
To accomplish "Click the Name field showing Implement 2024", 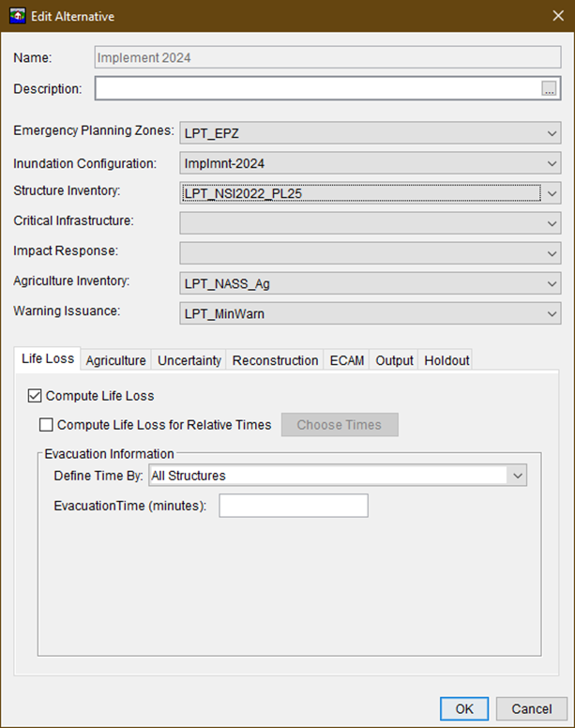I will point(328,57).
